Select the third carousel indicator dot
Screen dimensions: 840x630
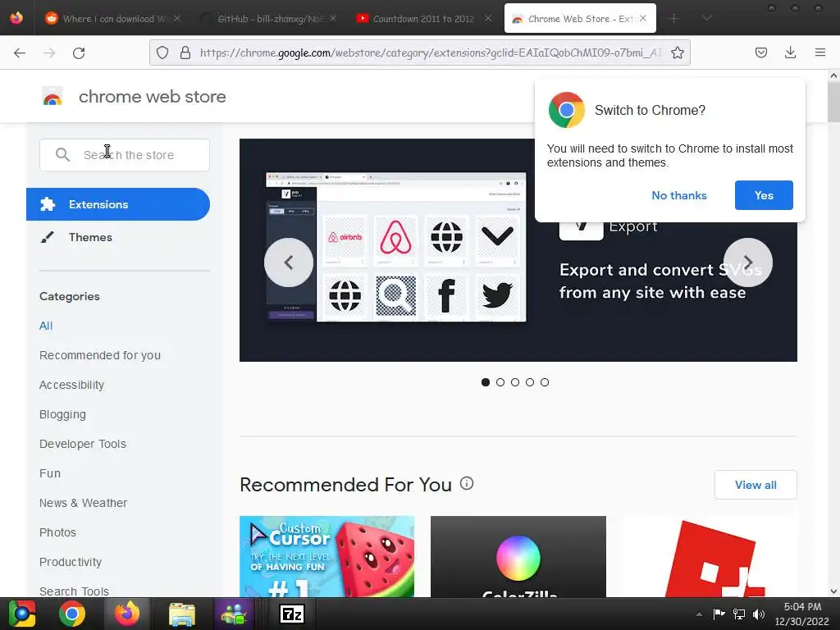pos(515,382)
